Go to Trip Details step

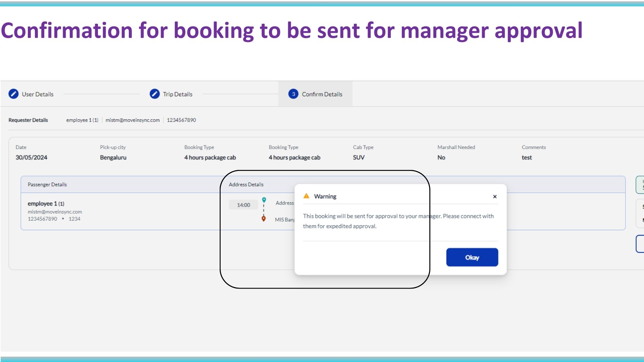coord(177,94)
